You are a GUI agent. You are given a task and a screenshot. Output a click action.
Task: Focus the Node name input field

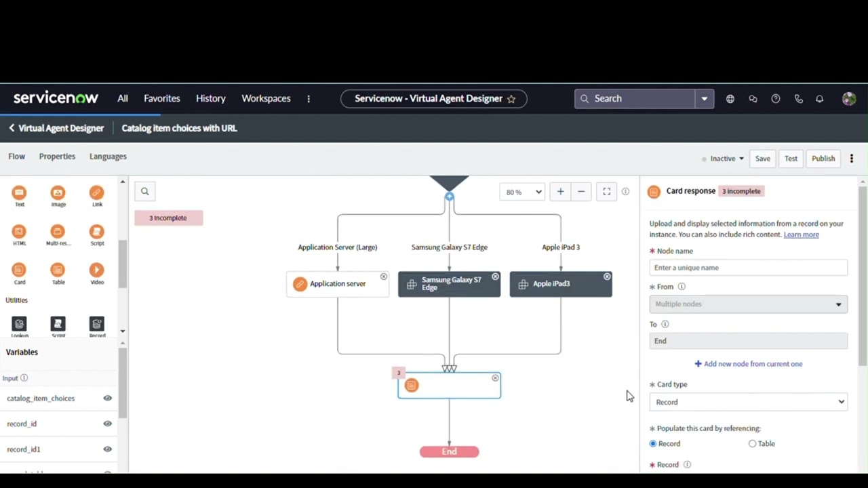[749, 268]
